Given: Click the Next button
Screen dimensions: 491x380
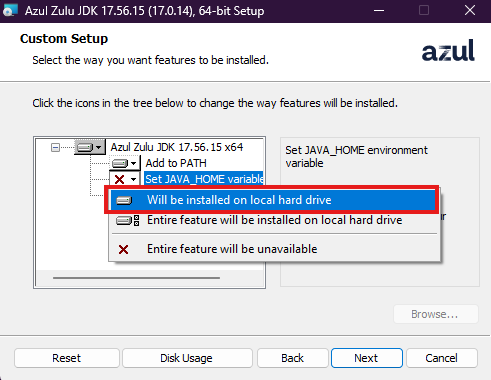Looking at the screenshot, I should coord(367,358).
